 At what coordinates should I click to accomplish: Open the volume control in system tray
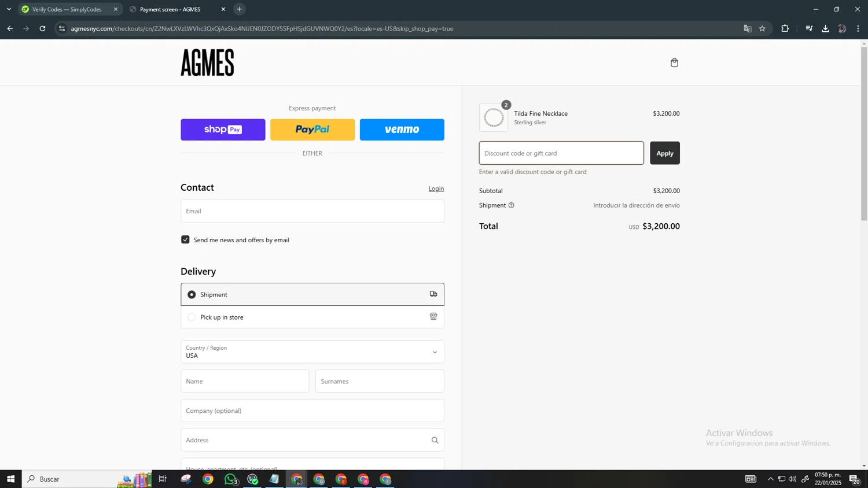(792, 479)
